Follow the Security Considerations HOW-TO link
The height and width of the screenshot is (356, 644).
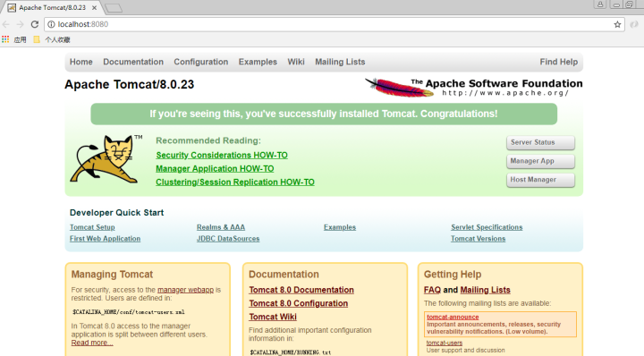click(222, 156)
